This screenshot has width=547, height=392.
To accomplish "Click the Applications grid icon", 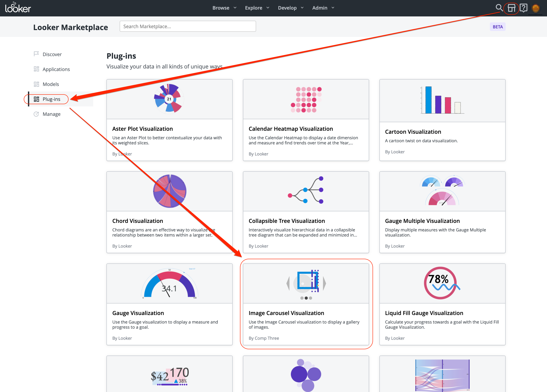I will click(x=36, y=69).
